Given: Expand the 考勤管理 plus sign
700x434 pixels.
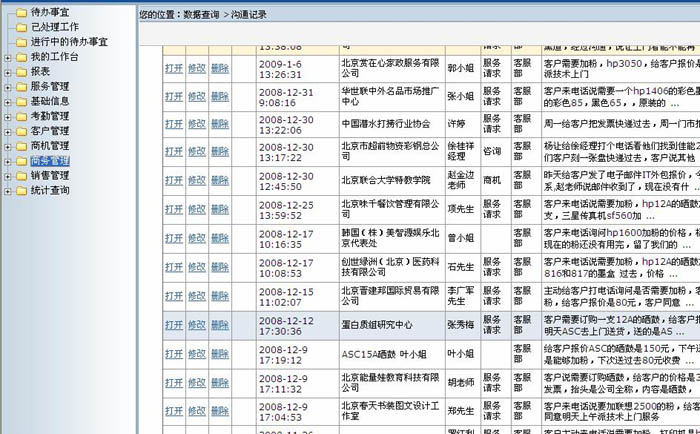Looking at the screenshot, I should coord(8,116).
